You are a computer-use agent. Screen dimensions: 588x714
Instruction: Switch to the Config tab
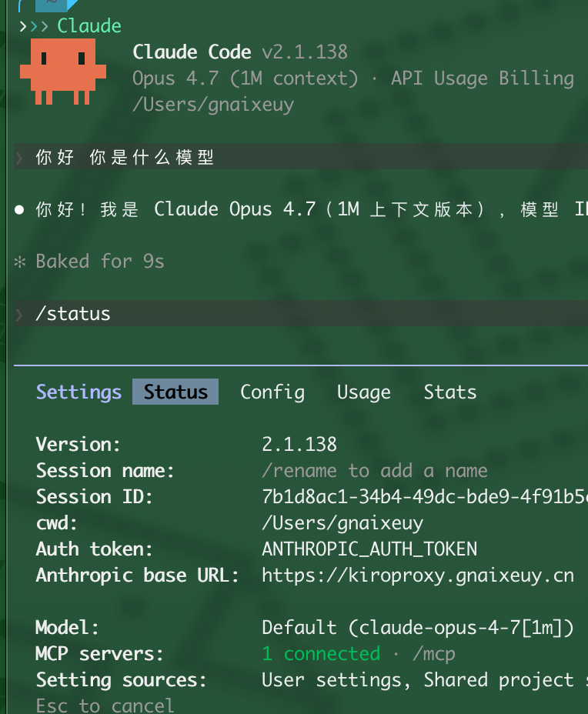(272, 392)
